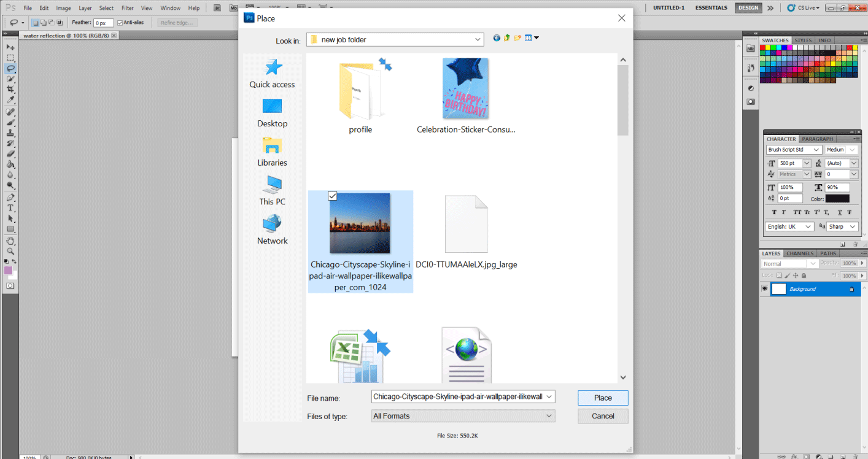The image size is (868, 459).
Task: Select the Rectangular Marquee tool
Action: (x=10, y=58)
